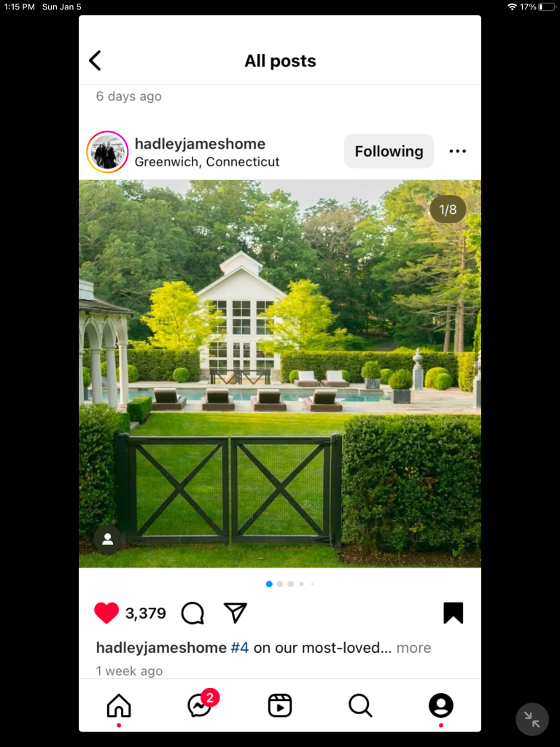Expand caption by tapping more
This screenshot has width=560, height=747.
tap(414, 648)
